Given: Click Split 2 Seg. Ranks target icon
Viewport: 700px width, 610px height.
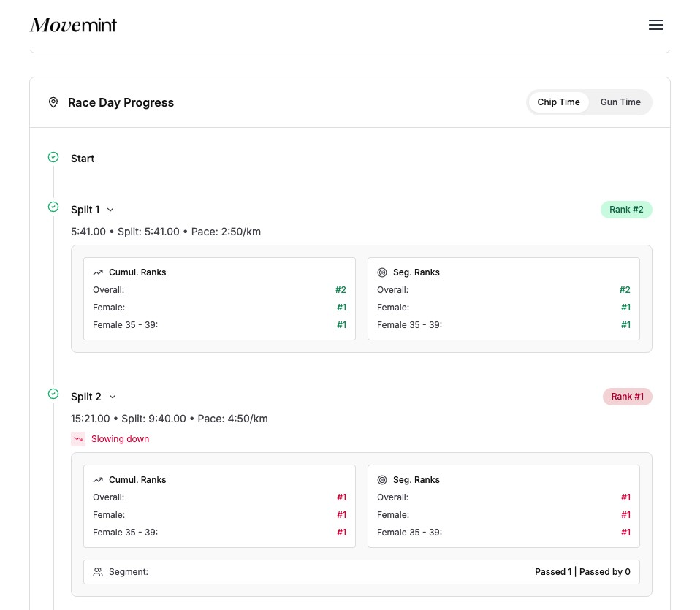Looking at the screenshot, I should click(x=381, y=480).
